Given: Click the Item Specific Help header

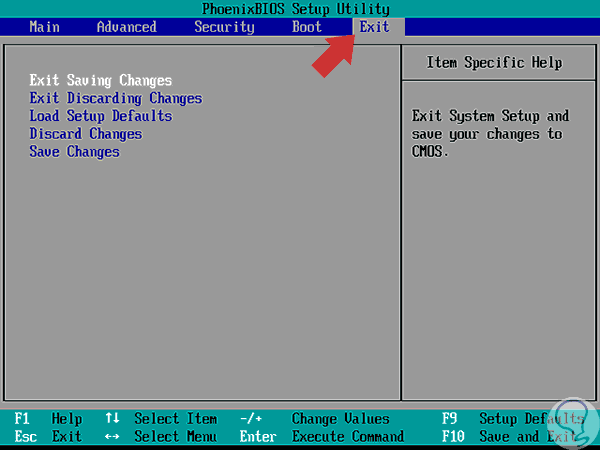Looking at the screenshot, I should click(x=494, y=62).
